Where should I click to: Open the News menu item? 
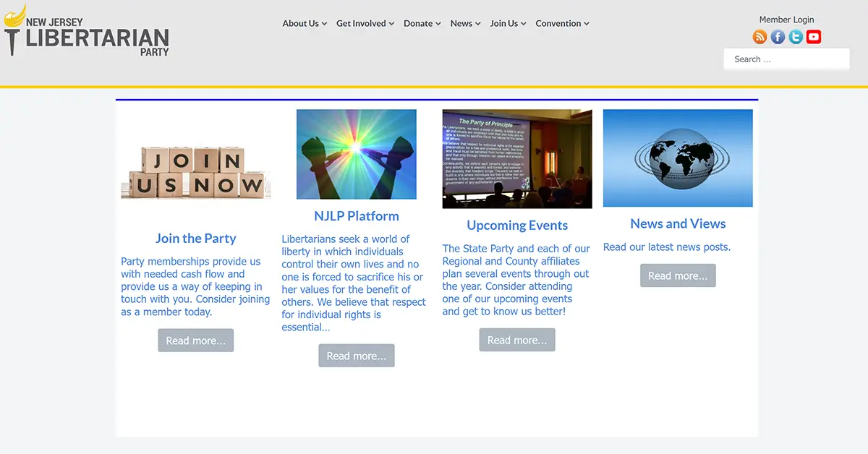tap(465, 23)
